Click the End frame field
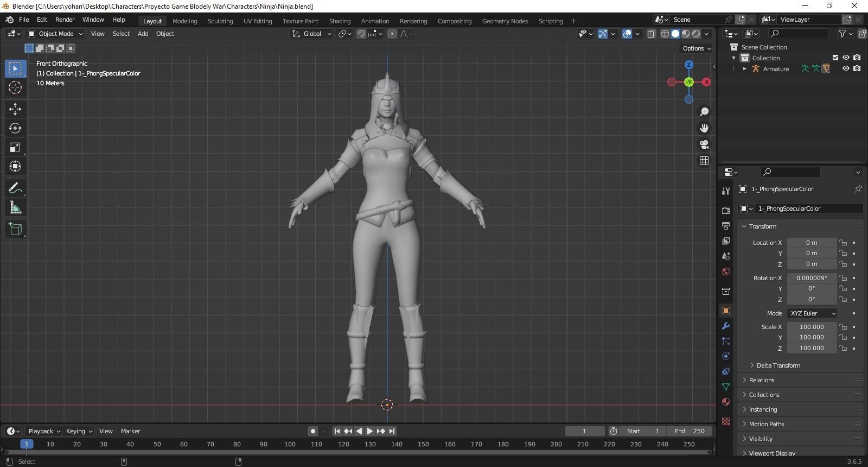The height and width of the screenshot is (467, 868). 690,431
